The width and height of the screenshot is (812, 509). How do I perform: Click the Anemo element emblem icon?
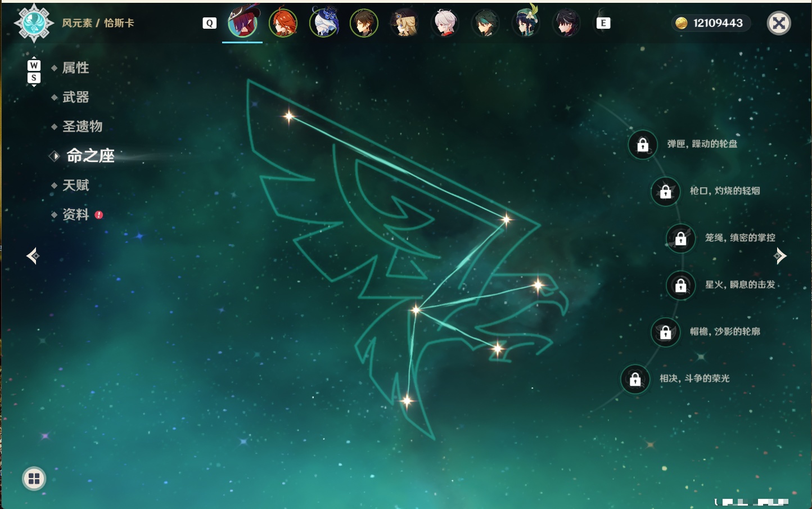tap(34, 23)
